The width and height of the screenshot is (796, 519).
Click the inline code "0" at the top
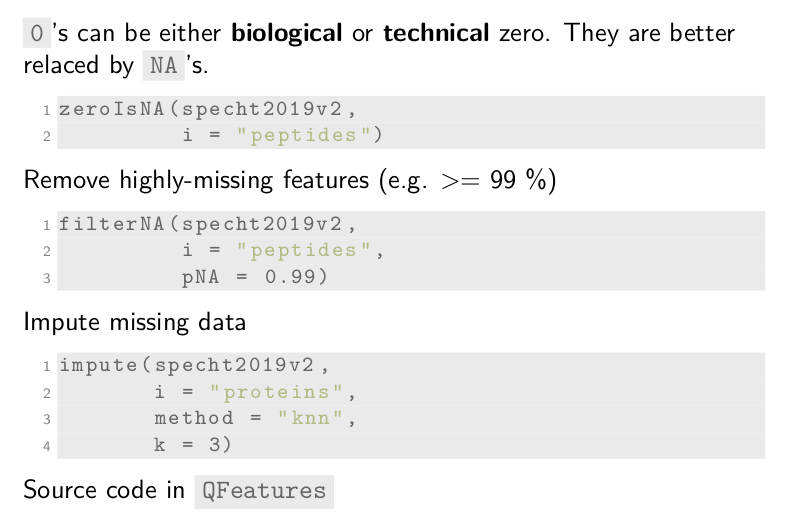coord(37,33)
